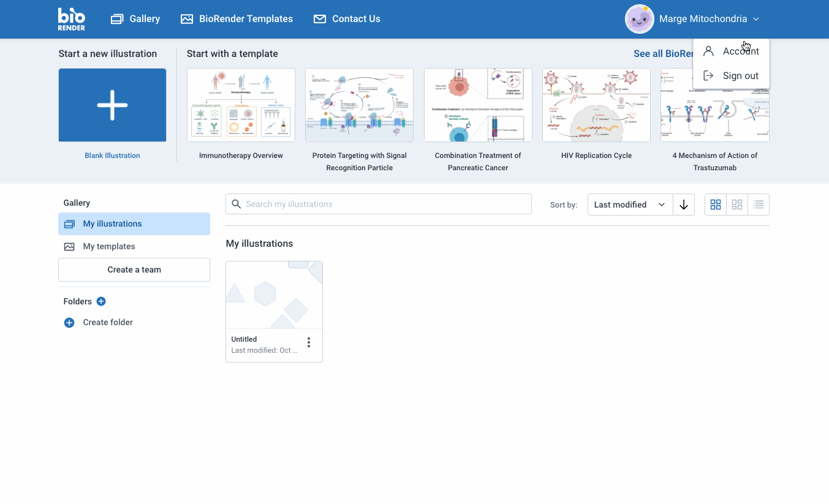829x504 pixels.
Task: Open the Untitled illustration's three-dot menu
Action: point(309,342)
